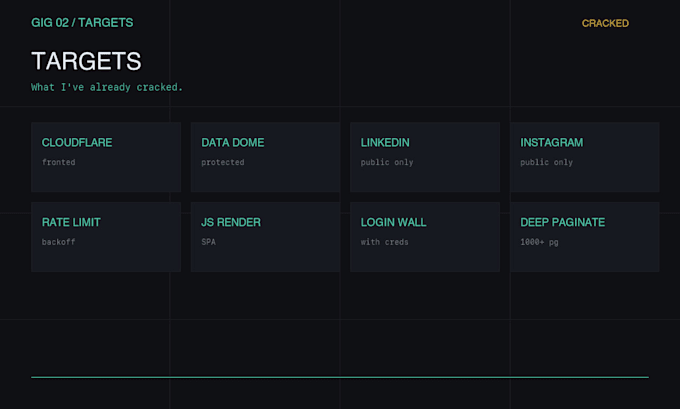The height and width of the screenshot is (409, 680).
Task: Click "1000+ pg" under DEEP PAGINATE
Action: point(539,242)
